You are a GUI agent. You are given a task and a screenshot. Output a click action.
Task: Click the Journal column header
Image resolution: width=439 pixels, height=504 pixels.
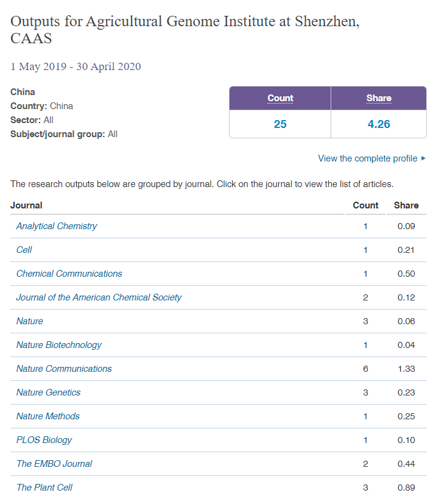[26, 205]
